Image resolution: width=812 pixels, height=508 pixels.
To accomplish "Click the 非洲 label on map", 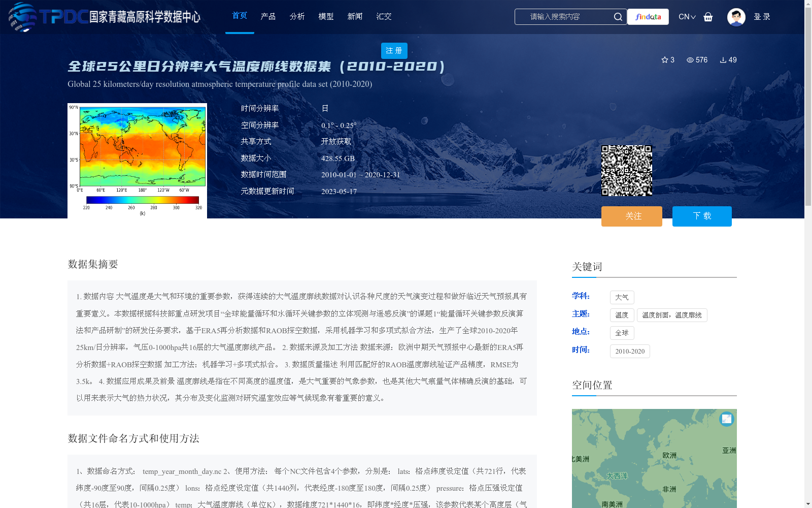I will (x=669, y=489).
